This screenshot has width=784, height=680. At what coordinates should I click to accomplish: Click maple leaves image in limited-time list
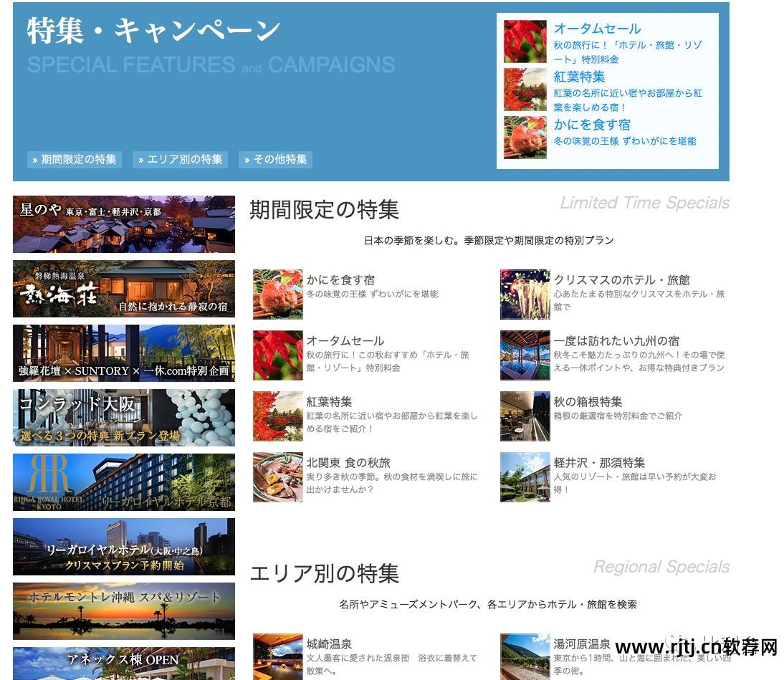(x=278, y=355)
